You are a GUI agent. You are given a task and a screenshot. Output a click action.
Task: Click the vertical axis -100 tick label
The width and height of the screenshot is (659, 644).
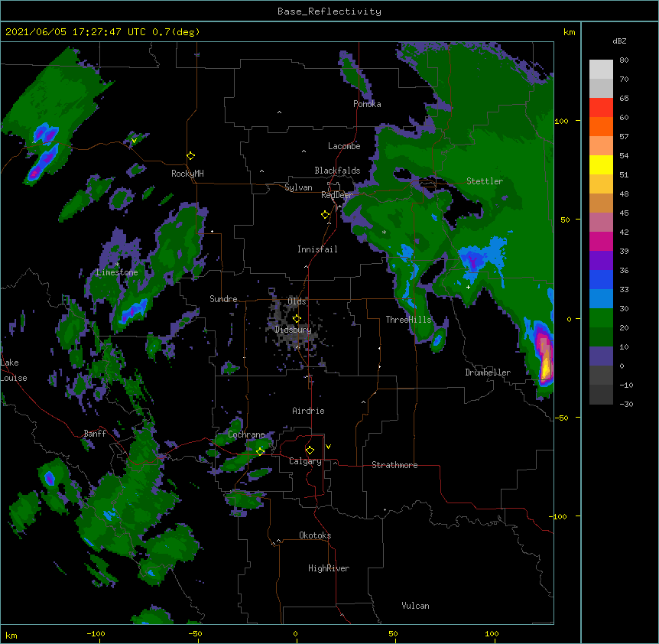(559, 516)
